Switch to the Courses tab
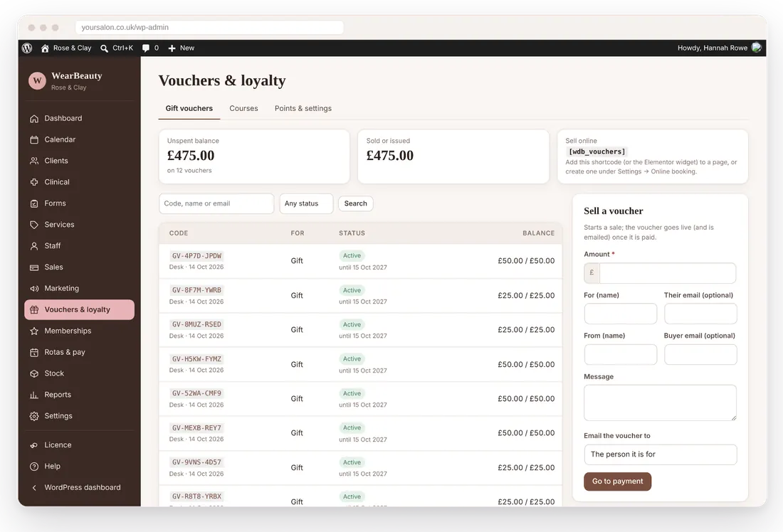This screenshot has width=783, height=532. (243, 108)
